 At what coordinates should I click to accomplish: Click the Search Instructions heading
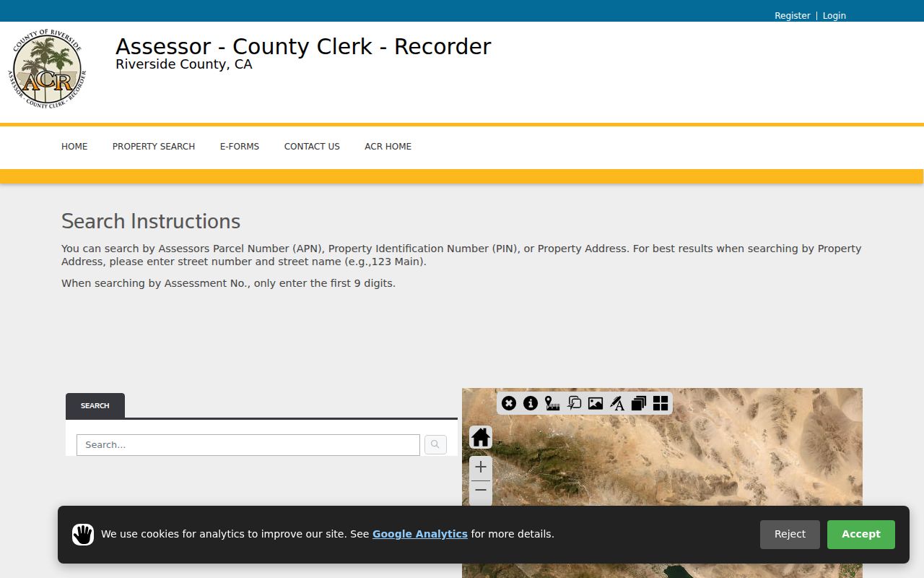pos(151,221)
